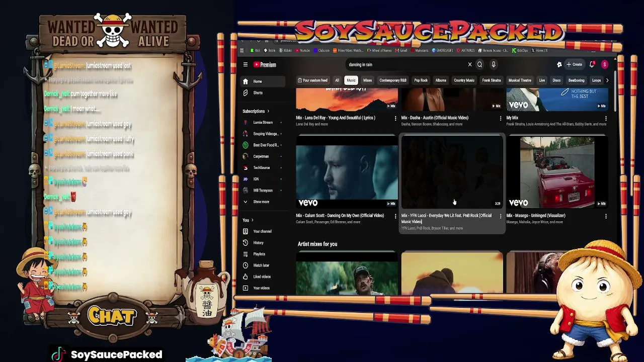The image size is (644, 362).
Task: Open the 'Mix - Dasha - Austin' title
Action: click(435, 118)
